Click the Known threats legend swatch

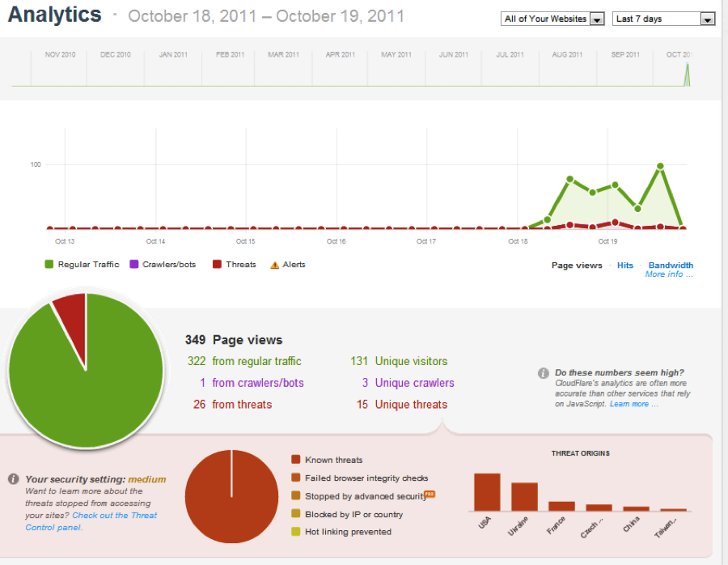tap(295, 460)
